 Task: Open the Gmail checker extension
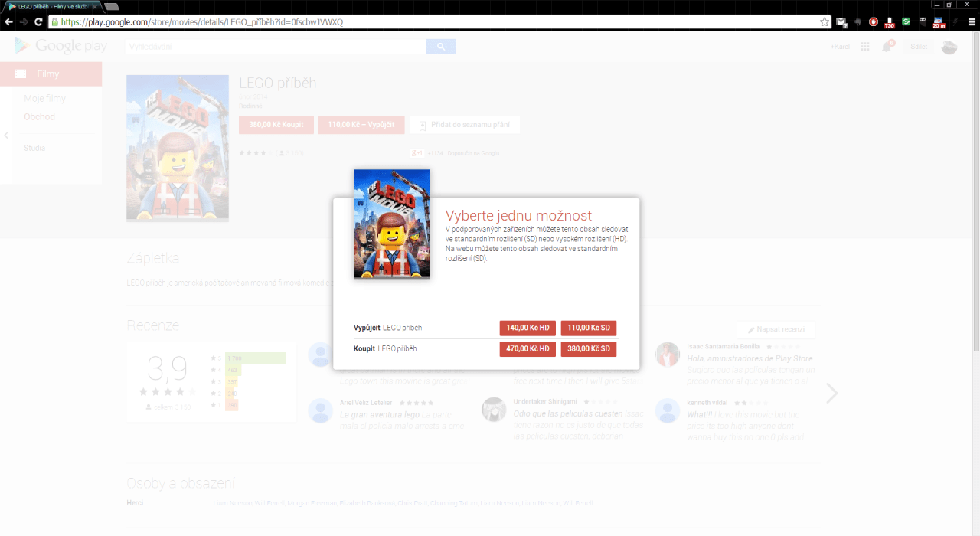click(841, 22)
